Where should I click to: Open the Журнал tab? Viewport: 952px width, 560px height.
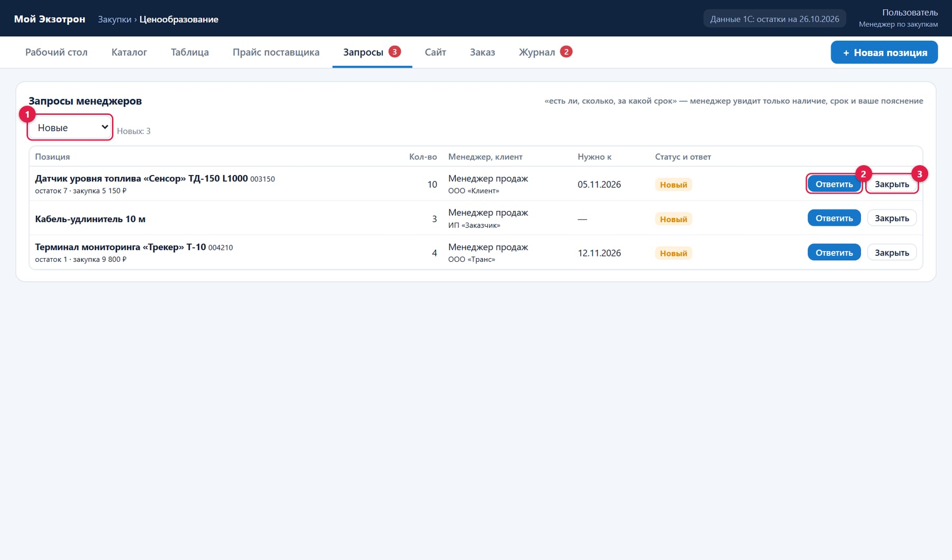point(545,52)
